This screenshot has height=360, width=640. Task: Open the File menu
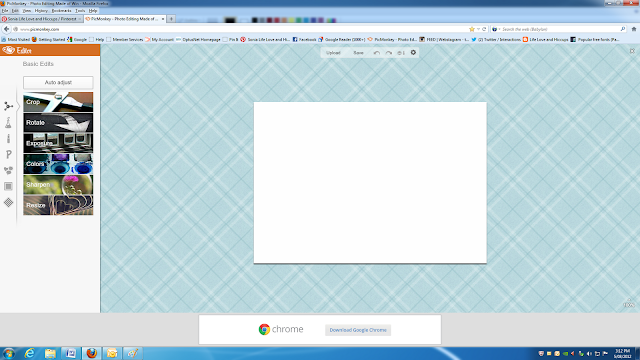click(x=5, y=11)
